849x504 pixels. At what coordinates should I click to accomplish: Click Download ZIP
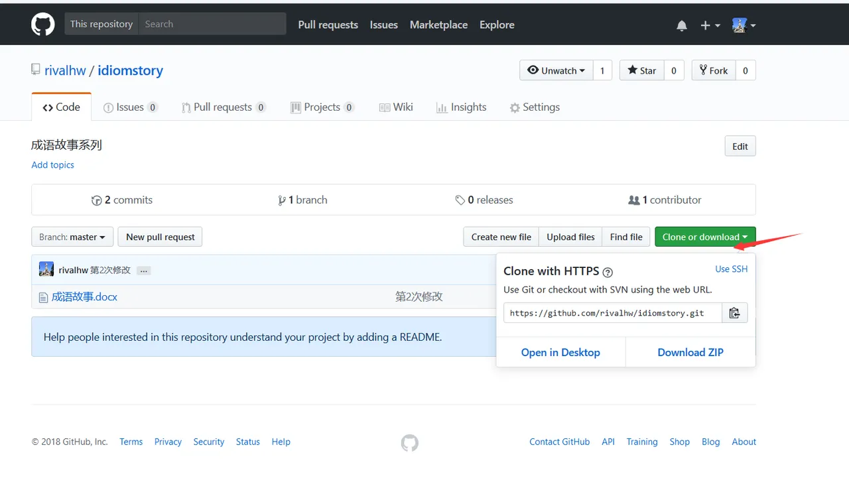coord(690,352)
